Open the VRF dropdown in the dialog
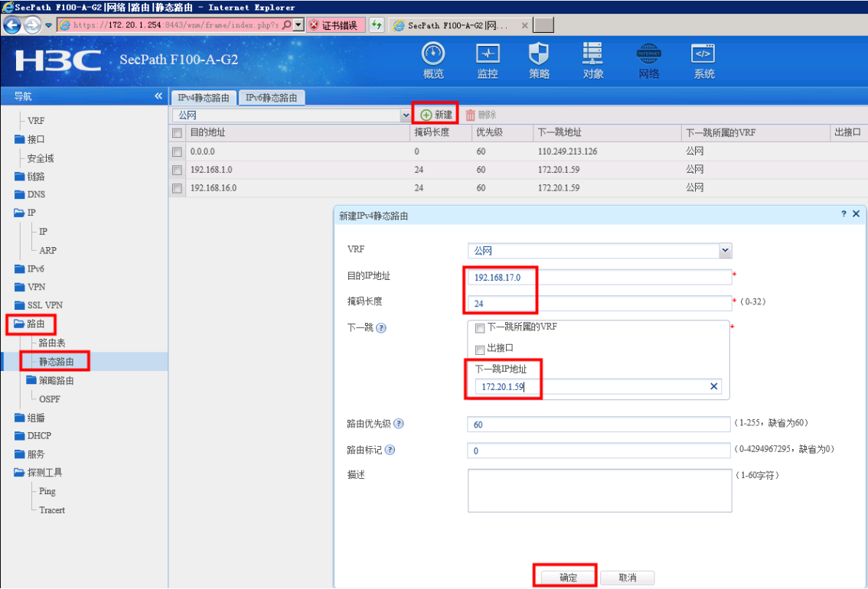This screenshot has height=589, width=868. [725, 251]
